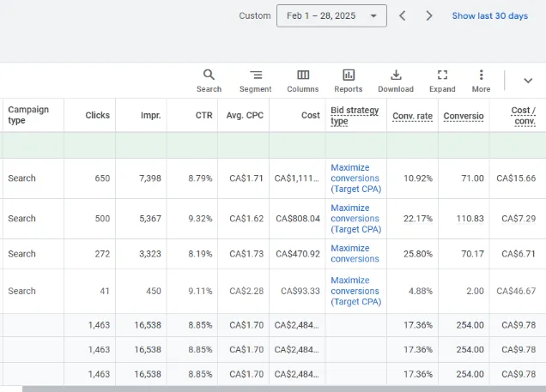Sort by the Cost / conv. column header
546x392 pixels.
point(525,116)
